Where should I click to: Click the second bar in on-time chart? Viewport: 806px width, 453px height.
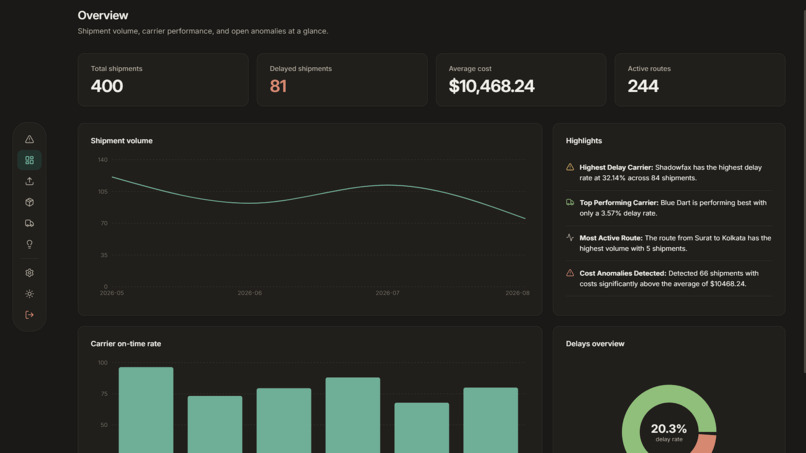pos(215,424)
